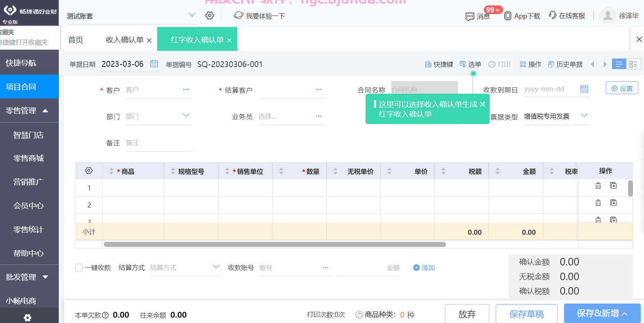Click 选单 to choose a source document
Screen dimensions: 644x323
(x=470, y=64)
